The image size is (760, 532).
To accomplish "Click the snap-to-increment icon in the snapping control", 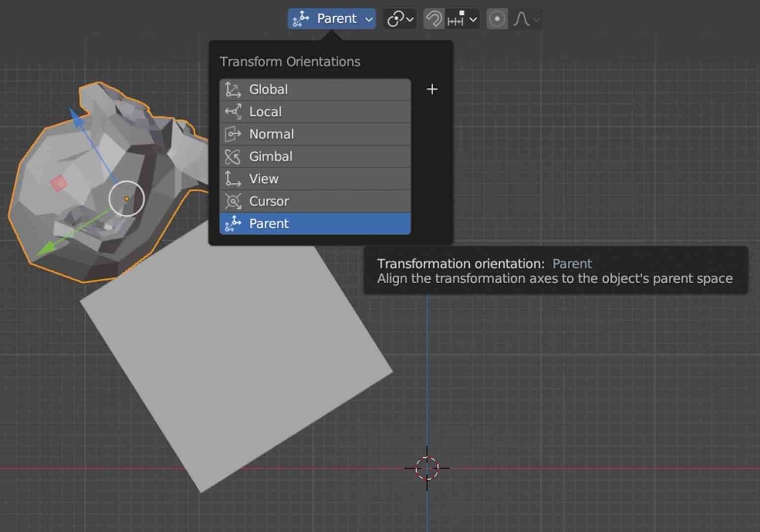I will point(455,19).
